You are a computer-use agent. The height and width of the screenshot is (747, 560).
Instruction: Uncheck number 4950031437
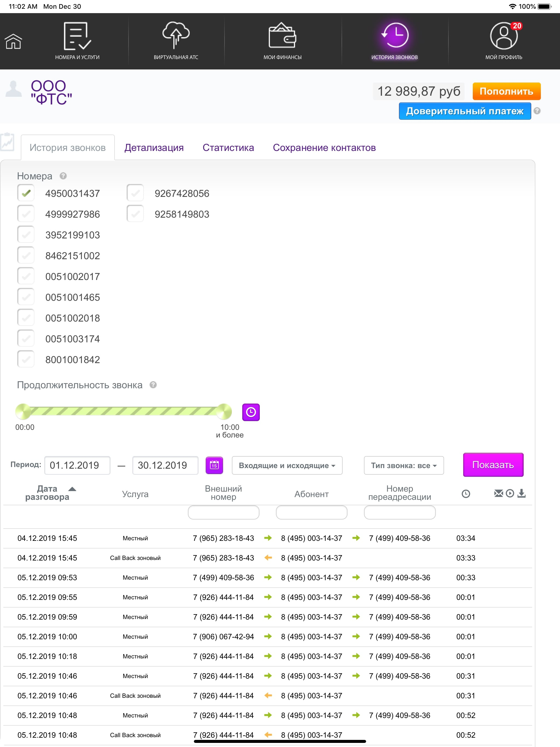pos(26,193)
